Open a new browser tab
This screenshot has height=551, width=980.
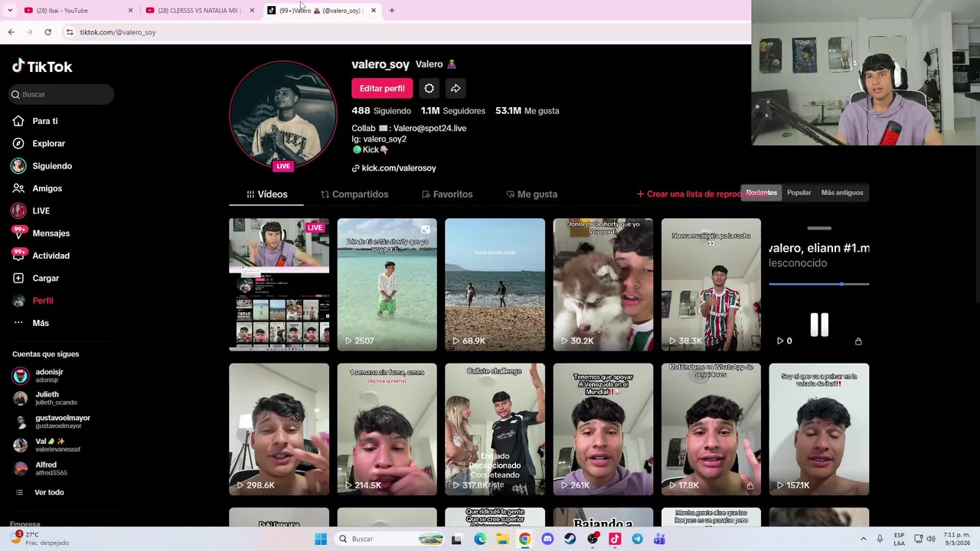(x=391, y=10)
